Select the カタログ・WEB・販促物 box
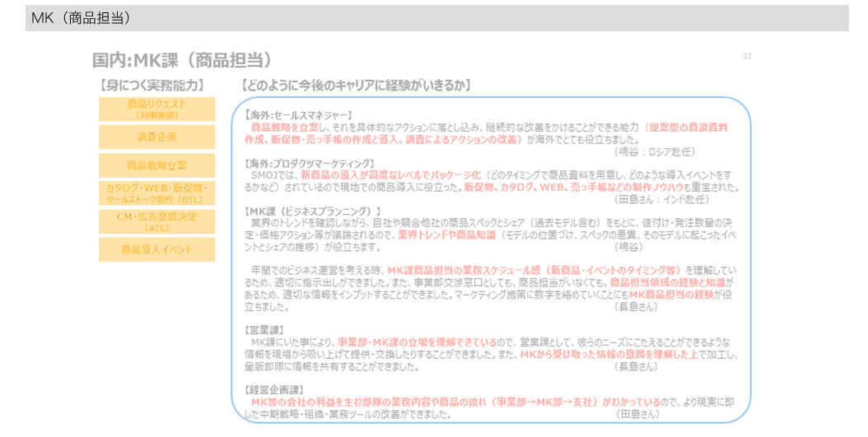This screenshot has height=437, width=868. coord(156,193)
